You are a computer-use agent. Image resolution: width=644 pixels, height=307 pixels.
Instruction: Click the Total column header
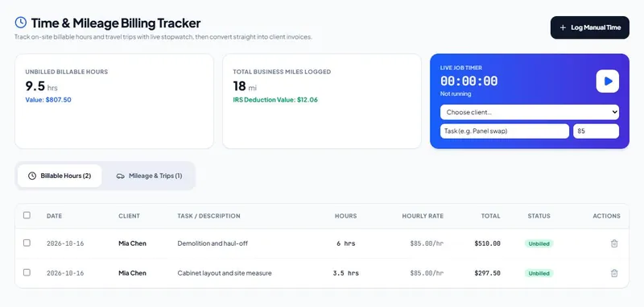[x=491, y=216]
